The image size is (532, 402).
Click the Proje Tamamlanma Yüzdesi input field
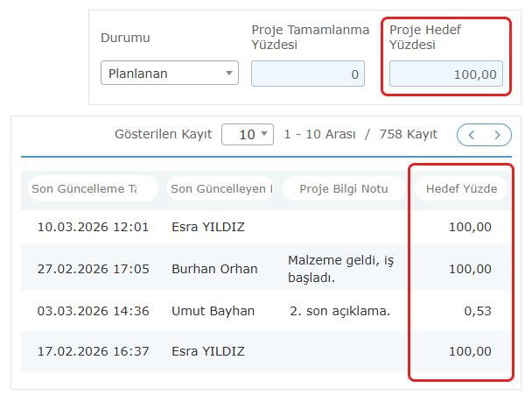point(308,74)
